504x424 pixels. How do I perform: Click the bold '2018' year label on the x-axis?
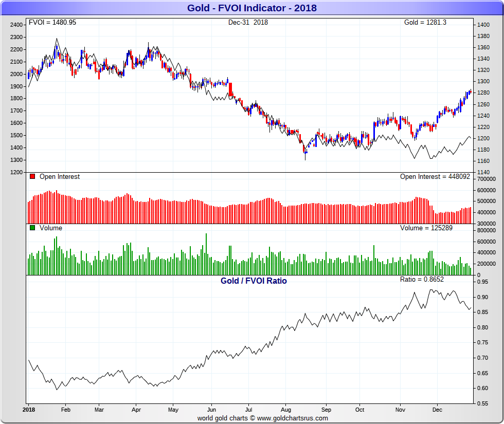(29, 410)
